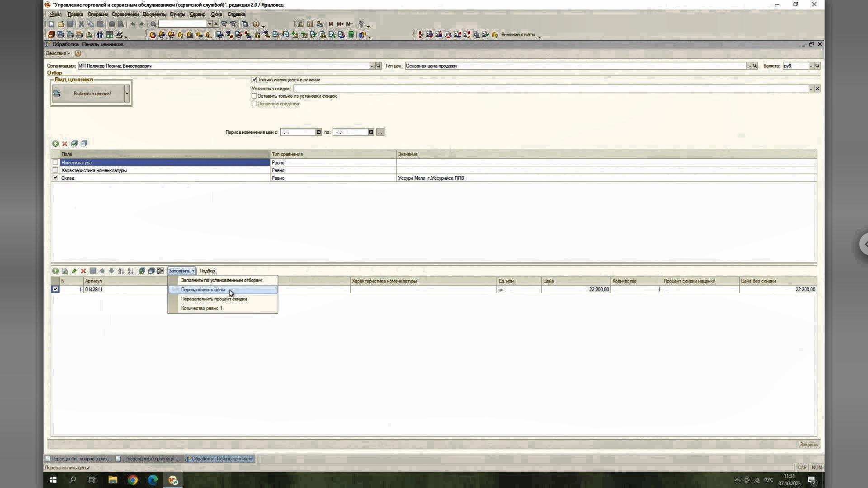Open the Заполнить dropdown button

(x=181, y=271)
